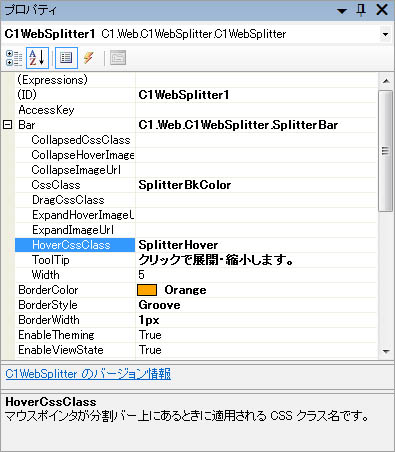Select the highlighted HoverCssClass property
This screenshot has width=395, height=452.
tap(75, 245)
